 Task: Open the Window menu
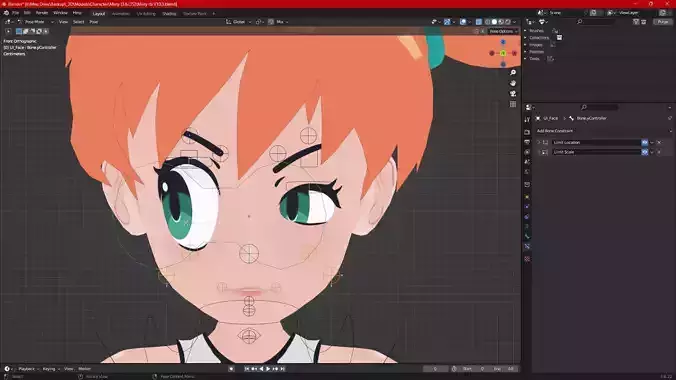coord(60,13)
